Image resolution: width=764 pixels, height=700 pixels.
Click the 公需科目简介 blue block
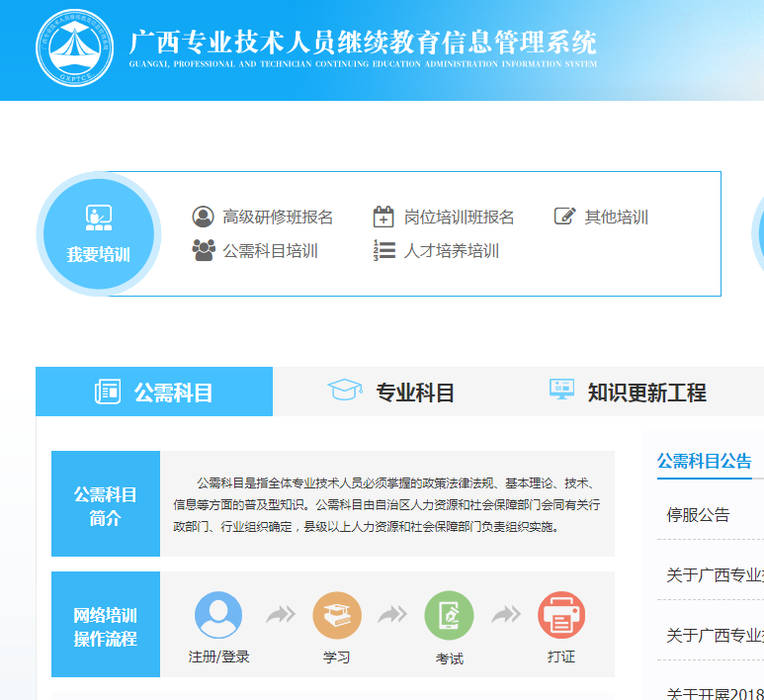tap(106, 503)
